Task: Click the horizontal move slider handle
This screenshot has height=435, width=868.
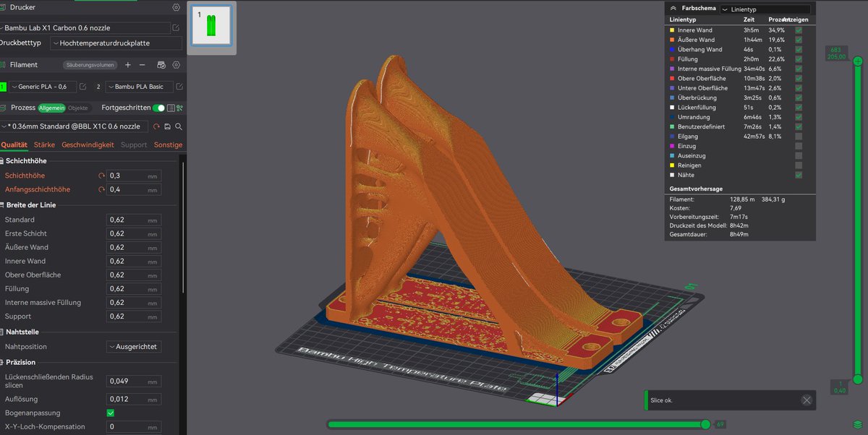Action: [x=706, y=424]
